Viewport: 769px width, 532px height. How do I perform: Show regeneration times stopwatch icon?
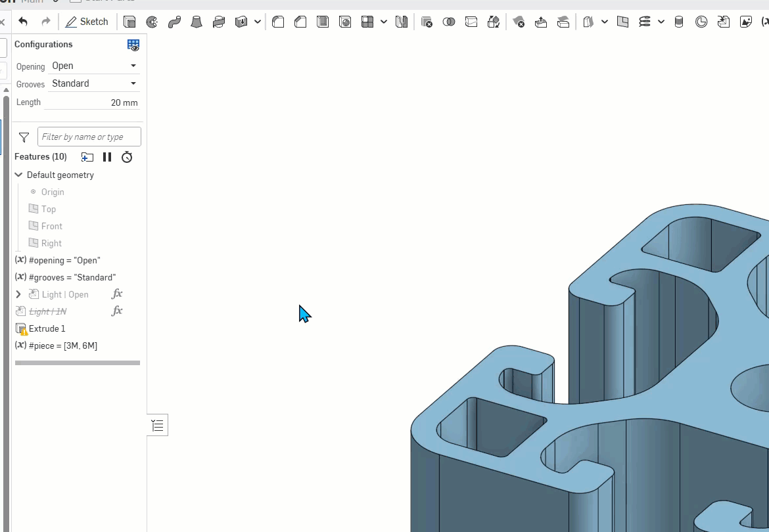(x=127, y=157)
